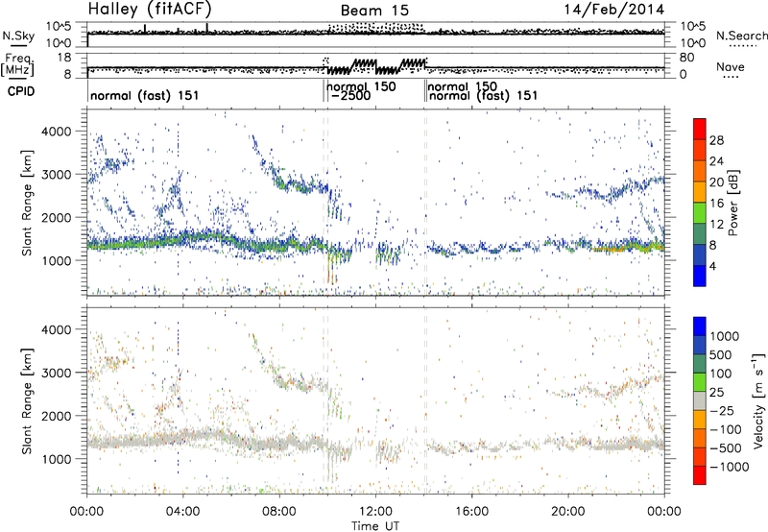Click the 'Beam 15' heading
This screenshot has height=532, width=768.
pos(374,11)
